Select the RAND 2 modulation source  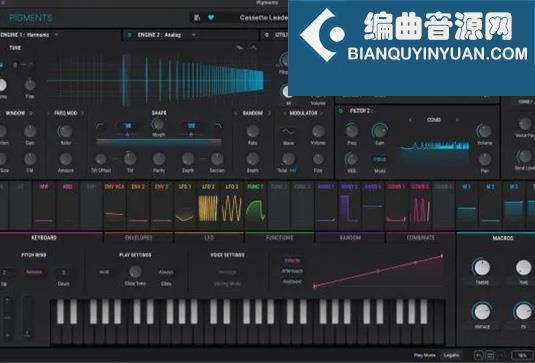coord(349,205)
